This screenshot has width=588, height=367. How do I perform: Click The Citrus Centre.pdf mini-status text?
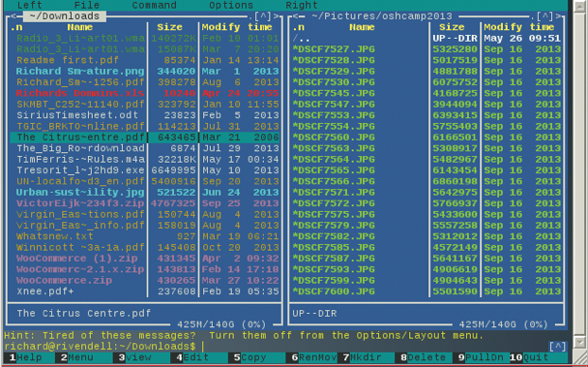[83, 314]
